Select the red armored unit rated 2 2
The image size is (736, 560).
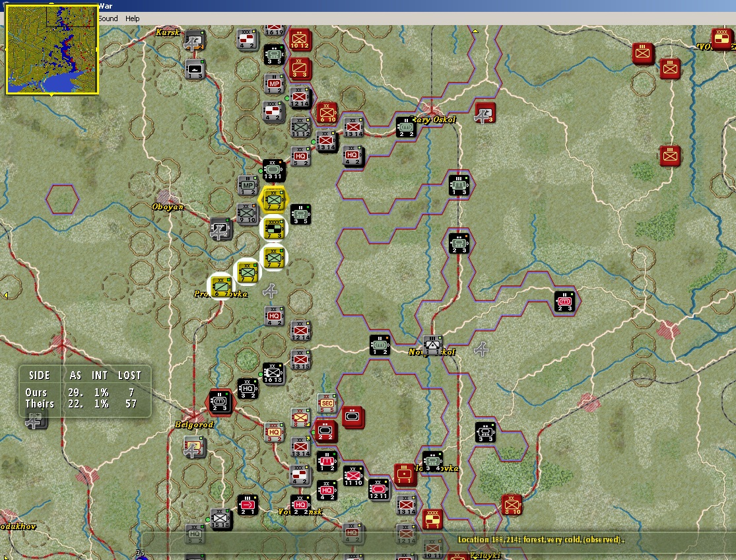(x=326, y=431)
